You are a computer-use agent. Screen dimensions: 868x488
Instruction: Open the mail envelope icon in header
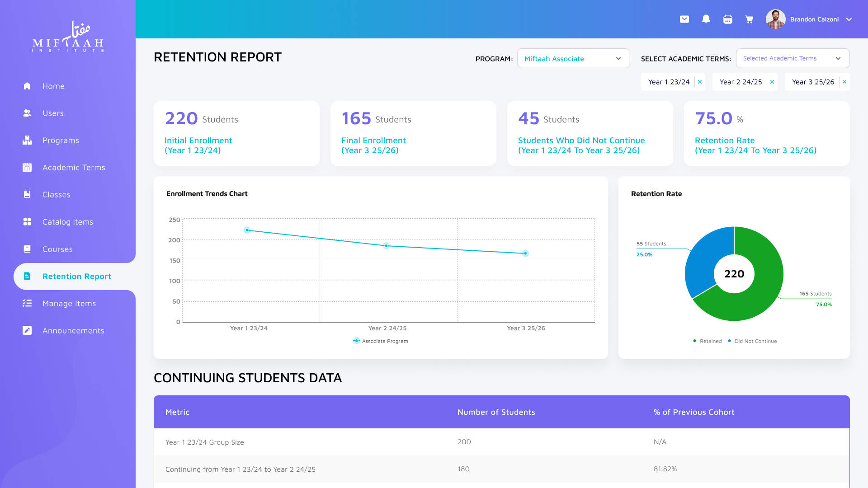(684, 19)
